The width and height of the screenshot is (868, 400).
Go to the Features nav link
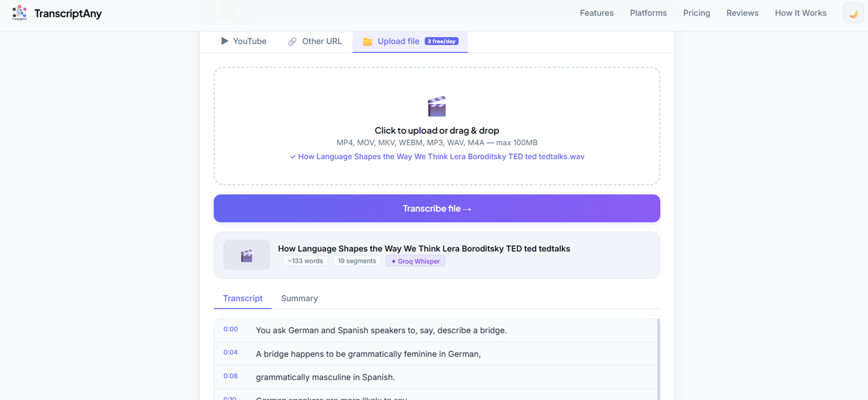point(597,13)
